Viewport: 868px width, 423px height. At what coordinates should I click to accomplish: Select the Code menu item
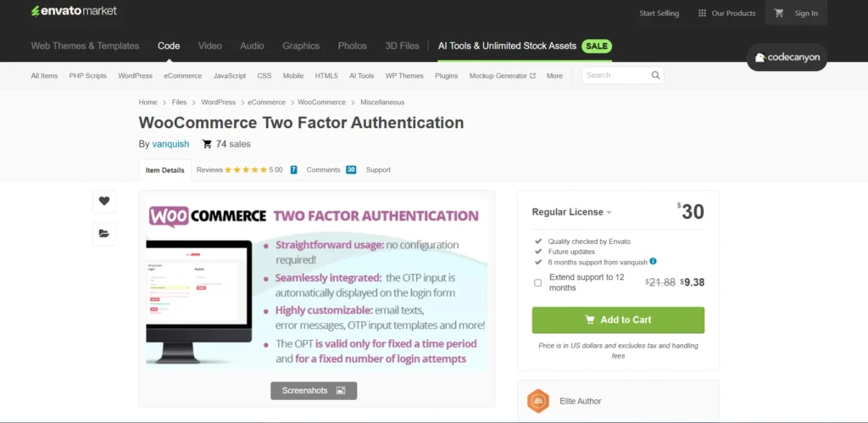(169, 46)
